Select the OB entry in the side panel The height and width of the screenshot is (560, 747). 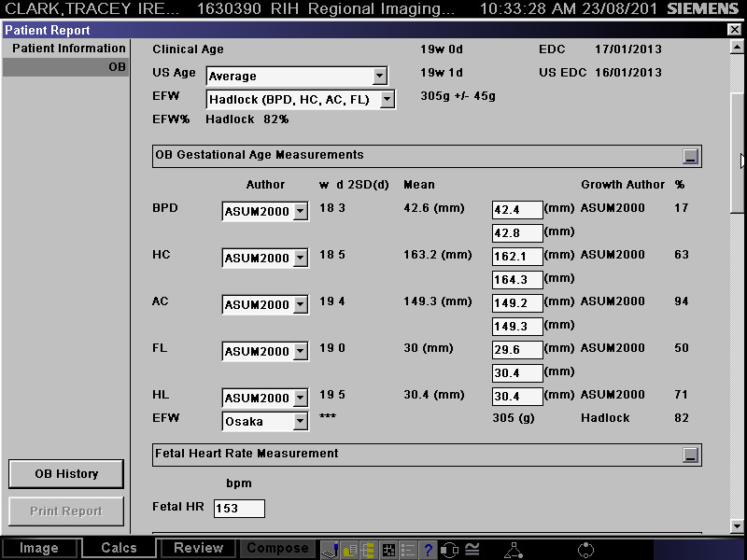point(65,67)
